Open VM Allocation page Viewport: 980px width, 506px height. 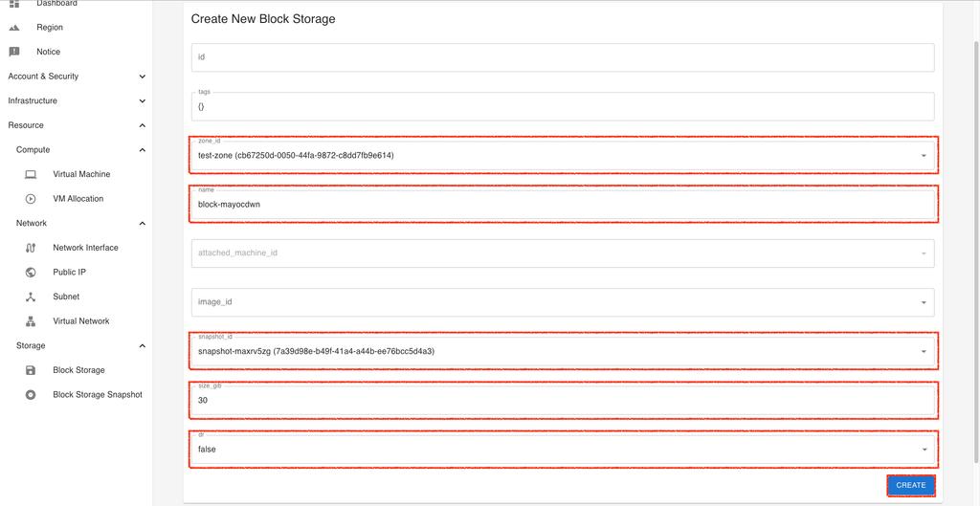coord(78,199)
